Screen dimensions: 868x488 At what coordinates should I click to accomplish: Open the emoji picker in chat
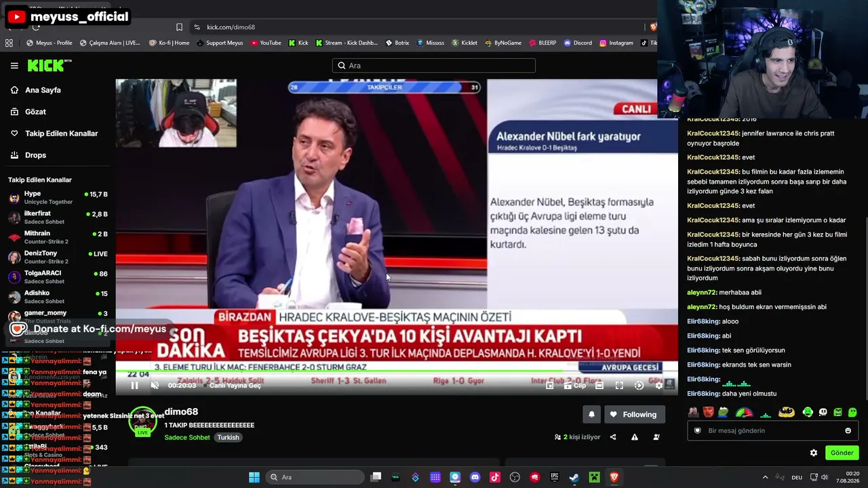pos(848,430)
